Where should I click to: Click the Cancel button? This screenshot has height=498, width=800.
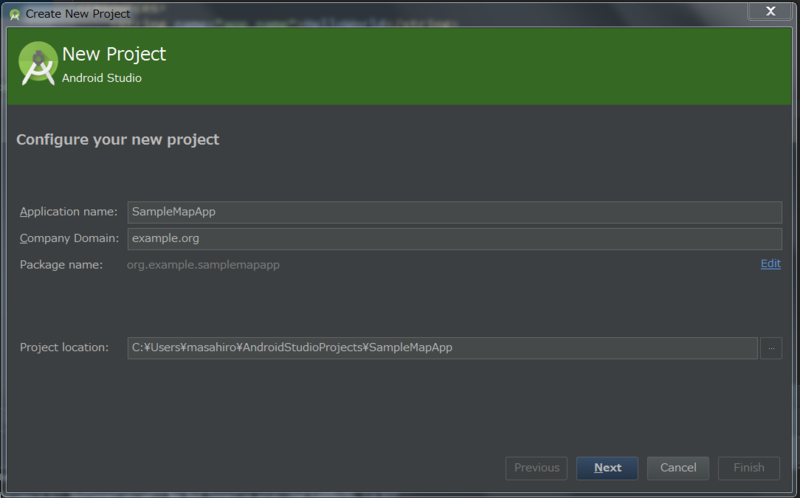[678, 468]
